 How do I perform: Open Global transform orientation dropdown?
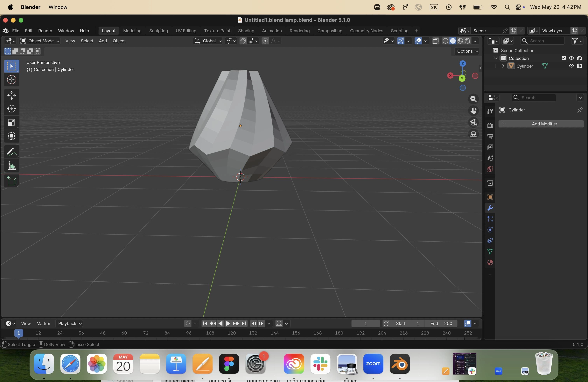[208, 41]
